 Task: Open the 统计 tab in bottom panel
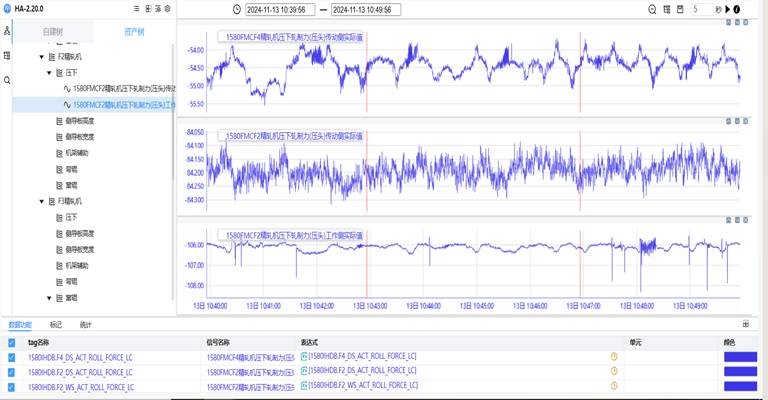click(86, 324)
